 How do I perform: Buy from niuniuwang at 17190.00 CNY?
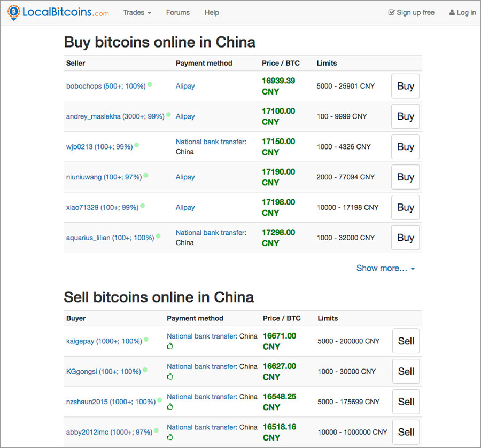coord(406,177)
